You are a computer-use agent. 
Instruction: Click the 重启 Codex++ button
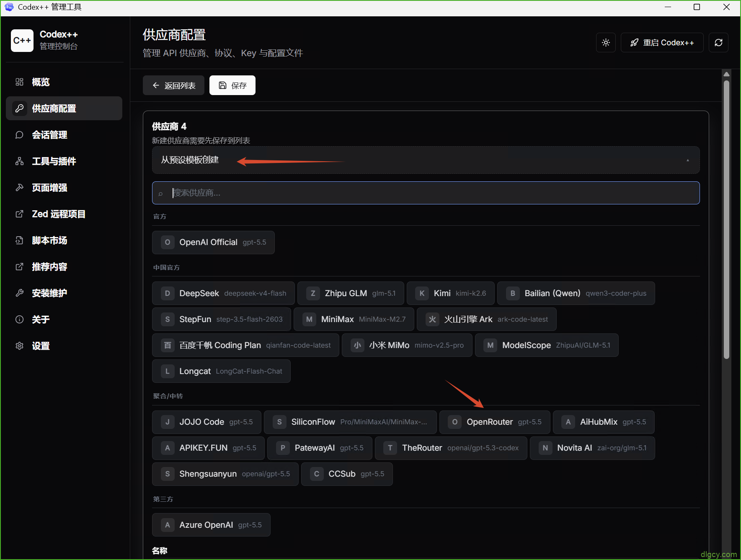(x=662, y=43)
